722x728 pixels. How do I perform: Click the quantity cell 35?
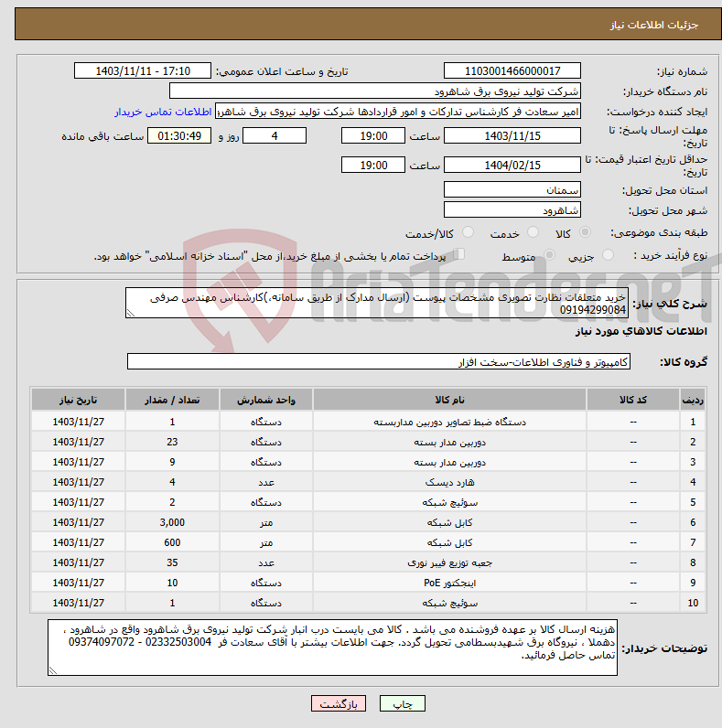tap(172, 562)
